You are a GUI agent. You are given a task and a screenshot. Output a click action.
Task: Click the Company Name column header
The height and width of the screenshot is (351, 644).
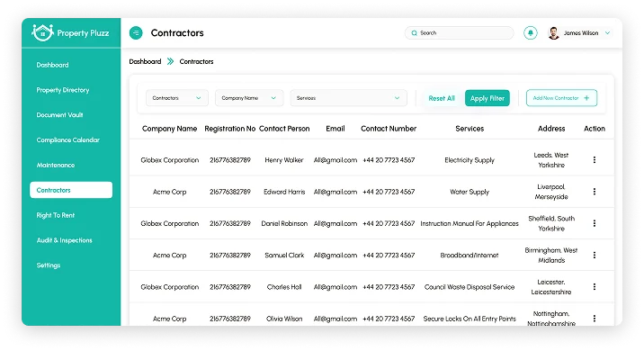pos(170,129)
